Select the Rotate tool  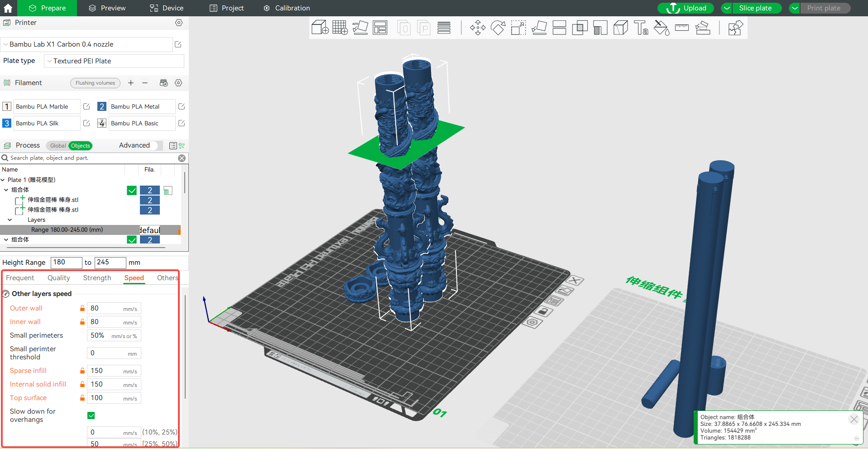(498, 28)
